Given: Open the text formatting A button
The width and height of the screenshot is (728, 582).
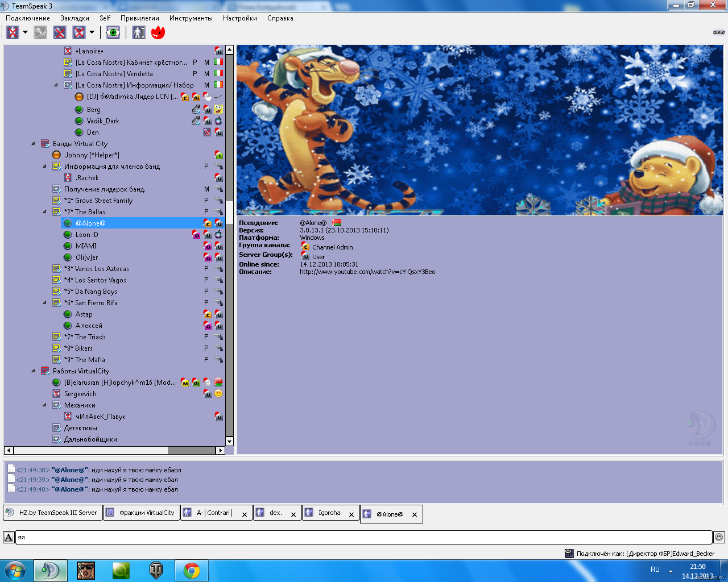Looking at the screenshot, I should 9,537.
